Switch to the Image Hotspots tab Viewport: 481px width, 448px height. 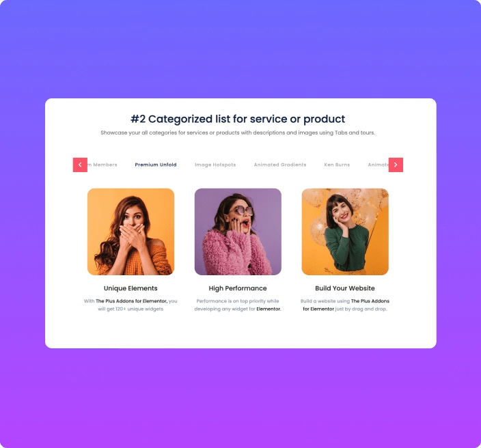tap(215, 165)
